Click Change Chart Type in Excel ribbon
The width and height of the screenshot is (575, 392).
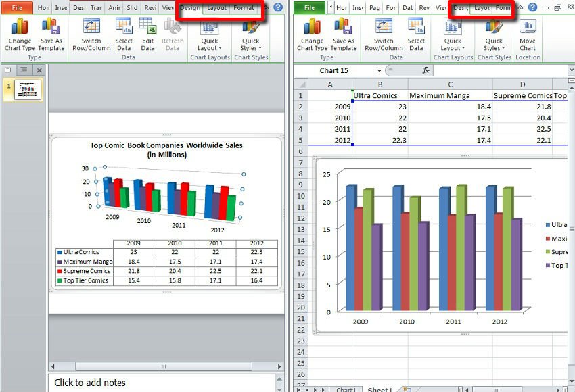click(312, 34)
